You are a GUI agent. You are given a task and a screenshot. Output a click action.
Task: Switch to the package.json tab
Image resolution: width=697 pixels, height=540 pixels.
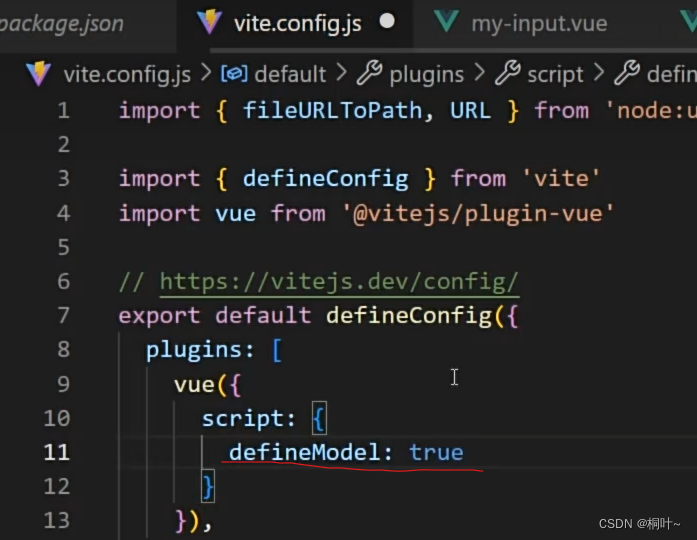(x=62, y=23)
